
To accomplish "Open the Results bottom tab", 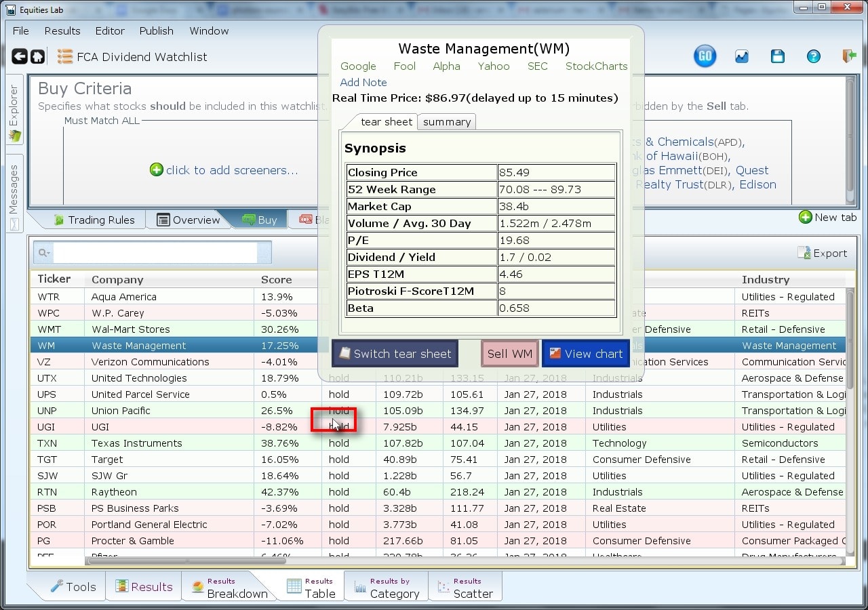I will pyautogui.click(x=144, y=587).
